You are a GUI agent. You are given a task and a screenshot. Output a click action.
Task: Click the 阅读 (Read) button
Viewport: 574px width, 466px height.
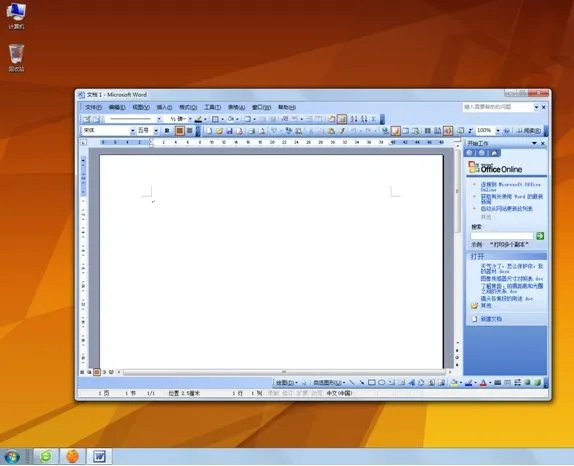529,131
